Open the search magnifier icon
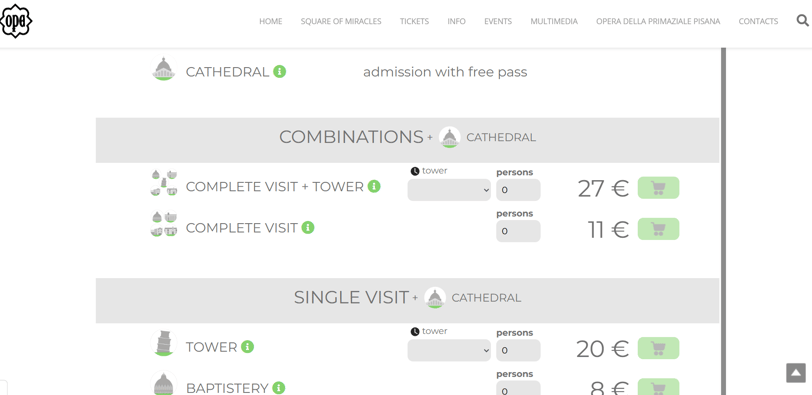Viewport: 812px width, 395px height. pyautogui.click(x=802, y=21)
